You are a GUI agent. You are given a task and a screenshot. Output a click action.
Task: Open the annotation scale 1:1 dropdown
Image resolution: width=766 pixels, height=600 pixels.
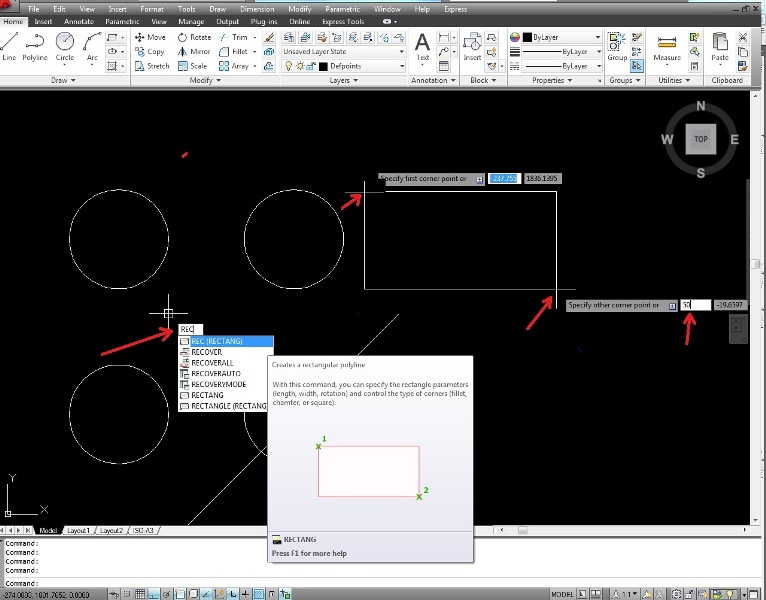[630, 594]
